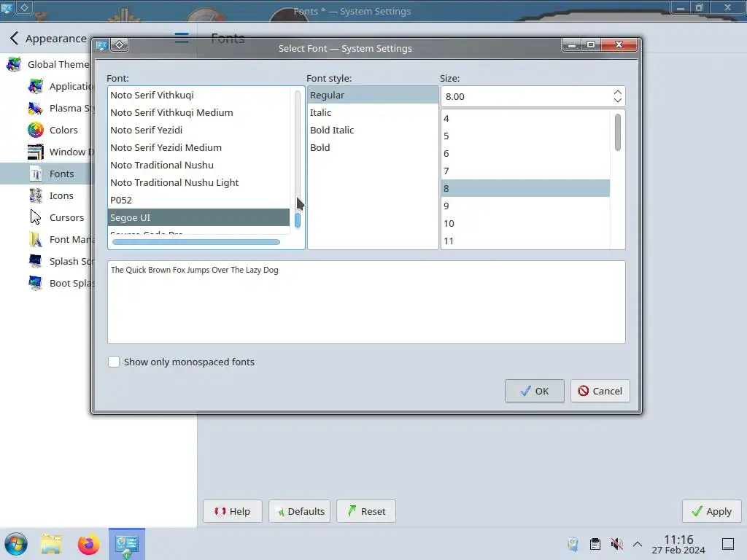Click into the size input field
The image size is (747, 560).
527,96
